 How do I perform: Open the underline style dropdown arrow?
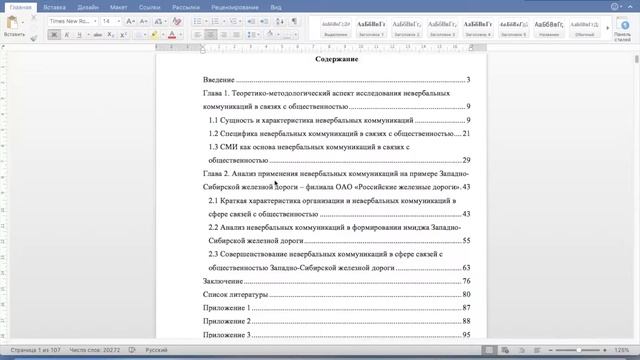pos(88,35)
